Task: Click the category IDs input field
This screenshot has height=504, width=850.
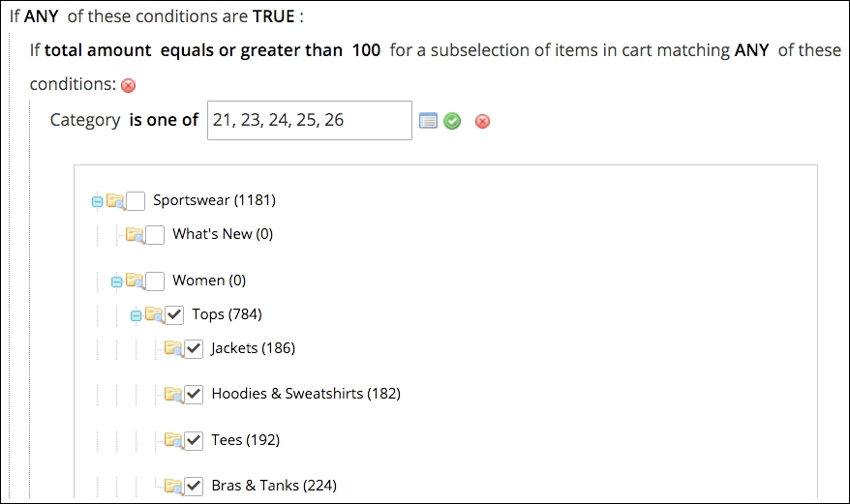Action: (310, 120)
